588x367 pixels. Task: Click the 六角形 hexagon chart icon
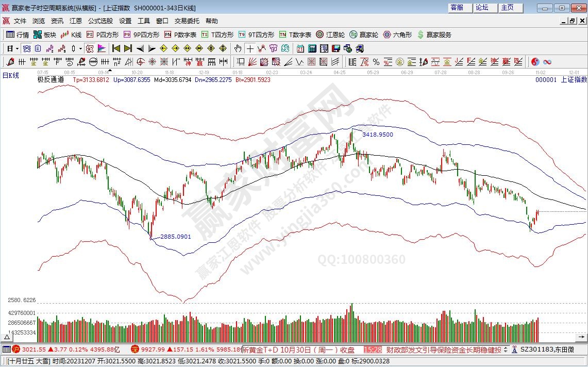397,35
